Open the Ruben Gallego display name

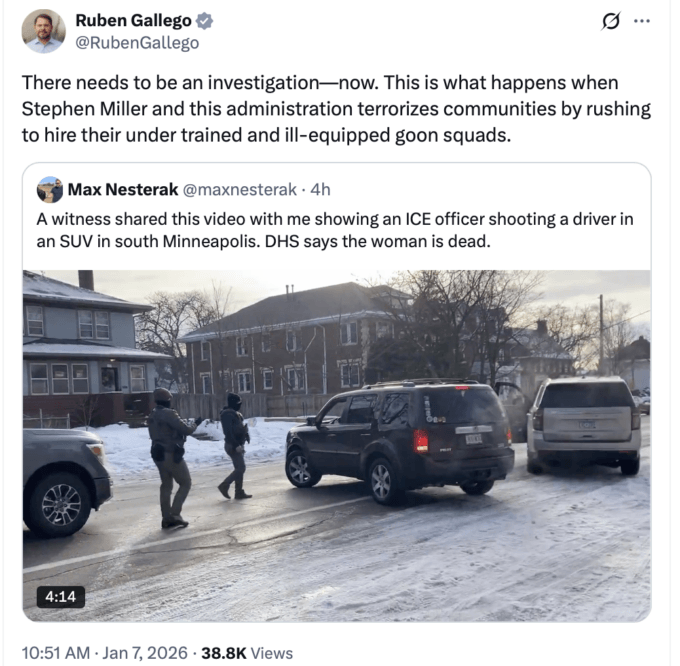[133, 20]
